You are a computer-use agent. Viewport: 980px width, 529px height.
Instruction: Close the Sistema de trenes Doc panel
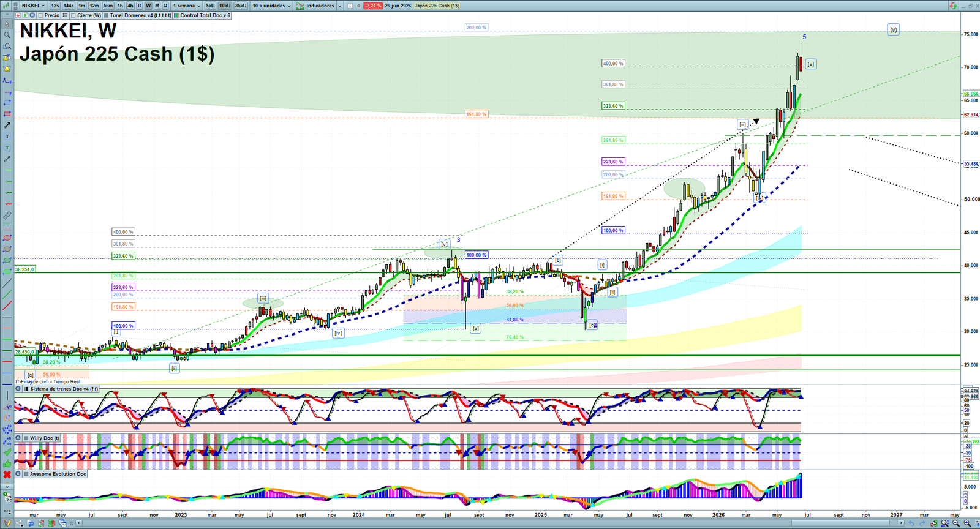coord(18,389)
